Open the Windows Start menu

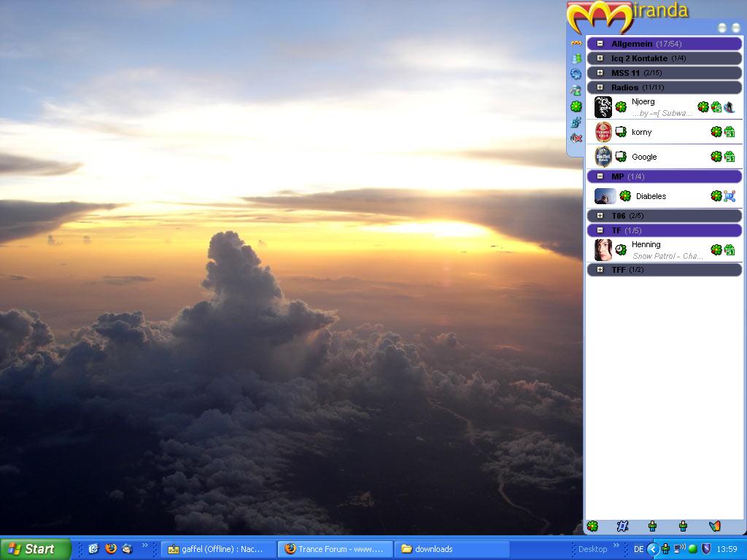[x=35, y=549]
